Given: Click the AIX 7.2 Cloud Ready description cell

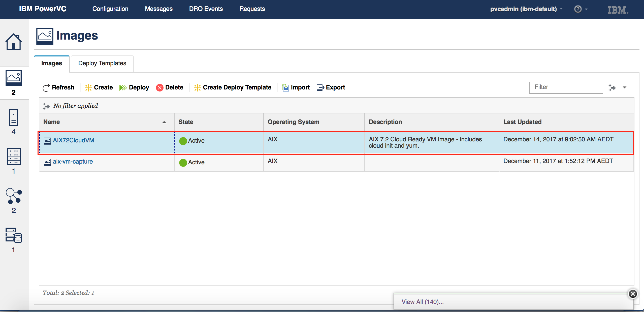Looking at the screenshot, I should (x=432, y=143).
